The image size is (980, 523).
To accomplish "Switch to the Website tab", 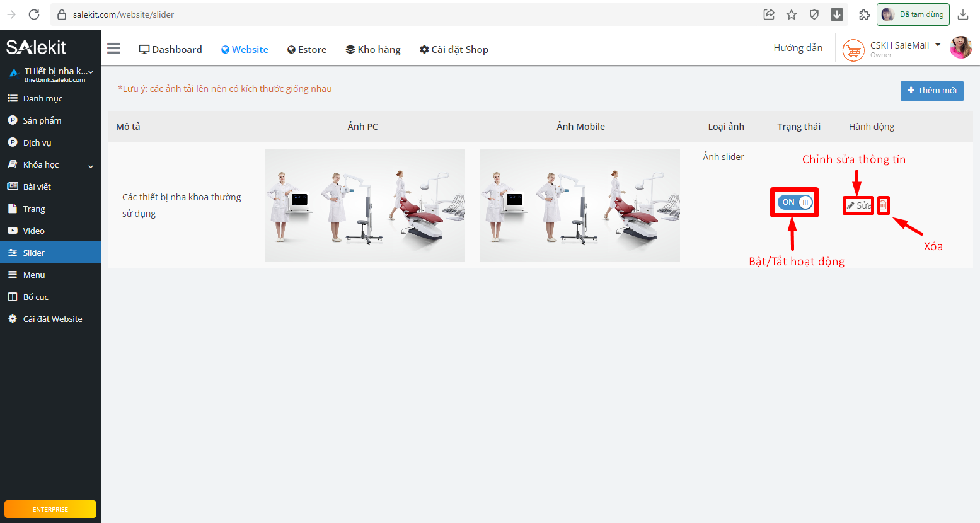I will (x=245, y=49).
